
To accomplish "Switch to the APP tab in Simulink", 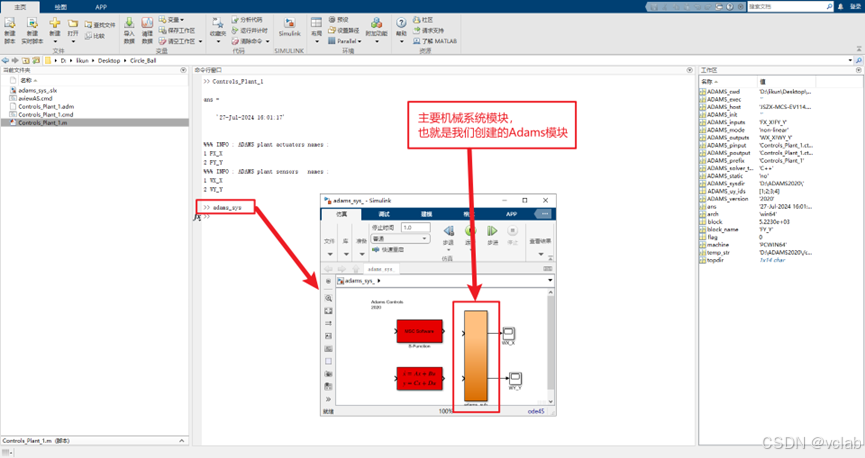I will point(511,214).
